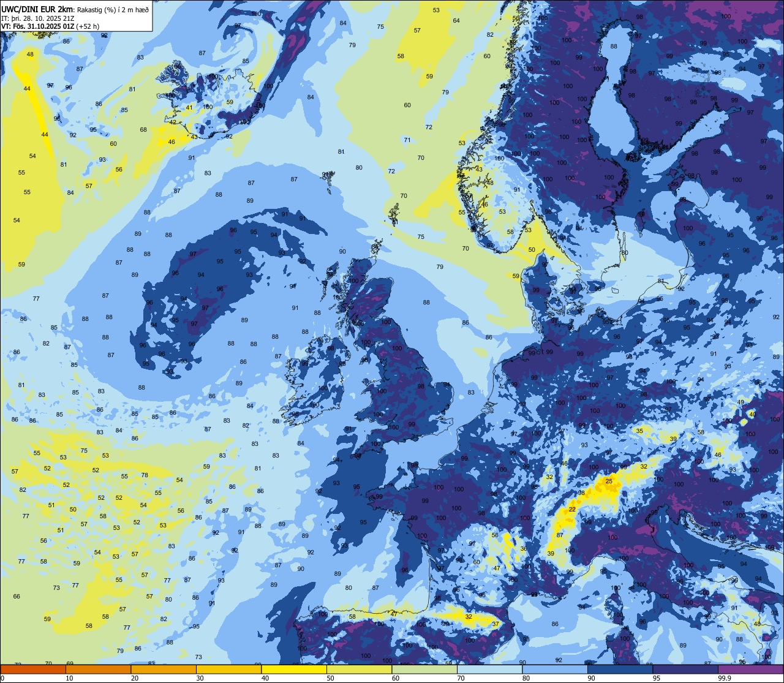
Task: Click the humidity value '25' on the map
Action: point(608,481)
